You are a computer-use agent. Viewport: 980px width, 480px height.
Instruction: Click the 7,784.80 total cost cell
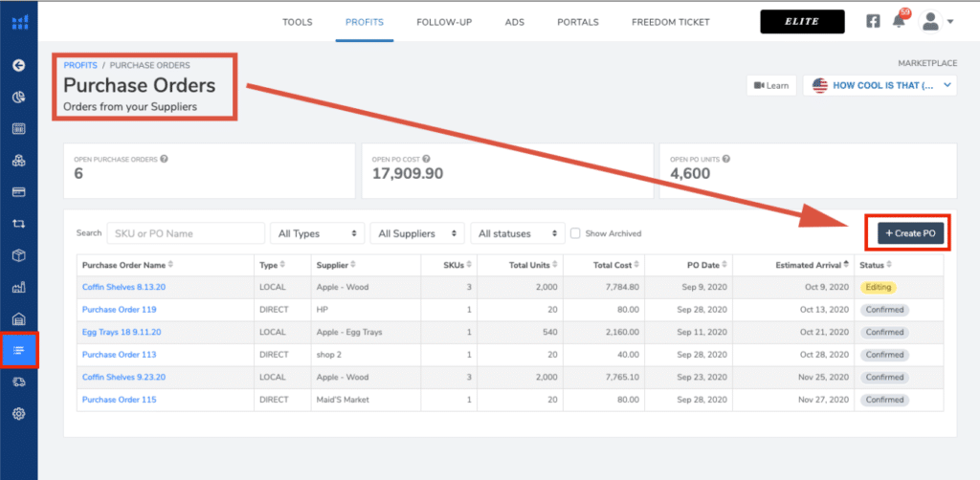604,287
